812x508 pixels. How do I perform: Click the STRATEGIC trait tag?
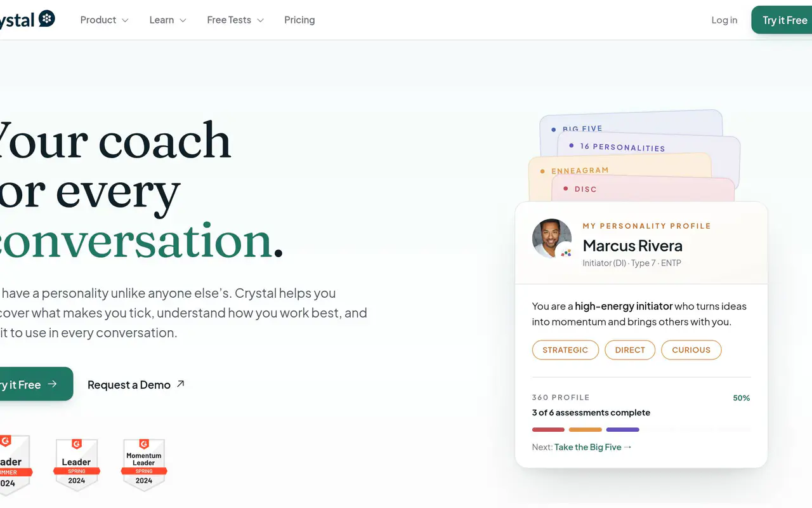(x=565, y=350)
